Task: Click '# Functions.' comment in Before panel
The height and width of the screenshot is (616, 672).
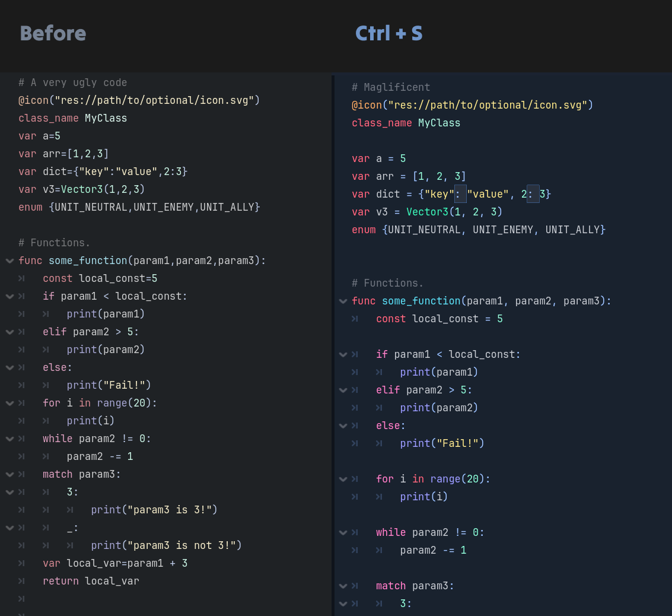Action: pos(55,243)
